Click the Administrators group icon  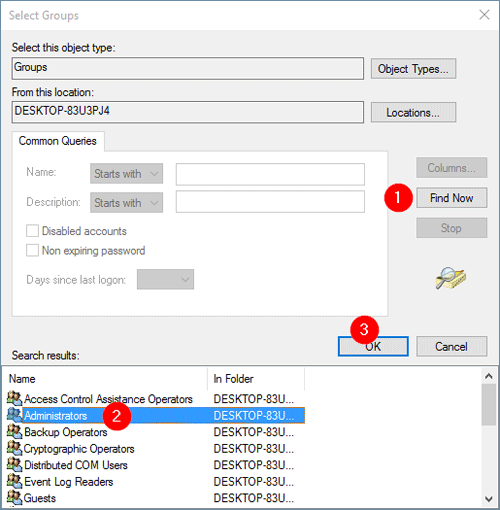(x=14, y=415)
